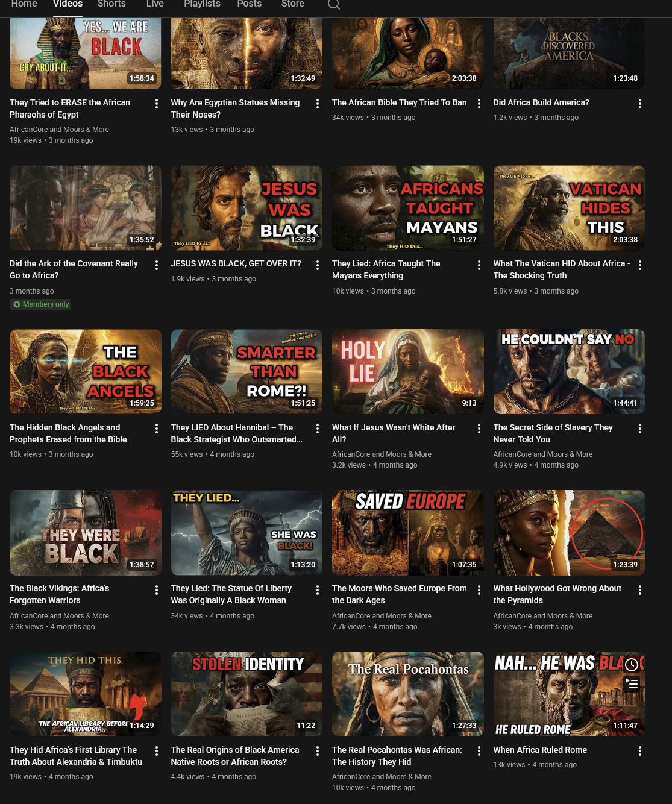Play the 'They Were Black' Vikings thumbnail
This screenshot has width=672, height=804.
click(x=86, y=533)
